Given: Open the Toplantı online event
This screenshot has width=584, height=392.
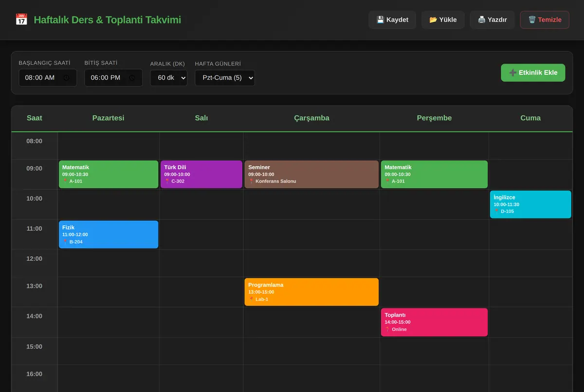Looking at the screenshot, I should tap(434, 322).
